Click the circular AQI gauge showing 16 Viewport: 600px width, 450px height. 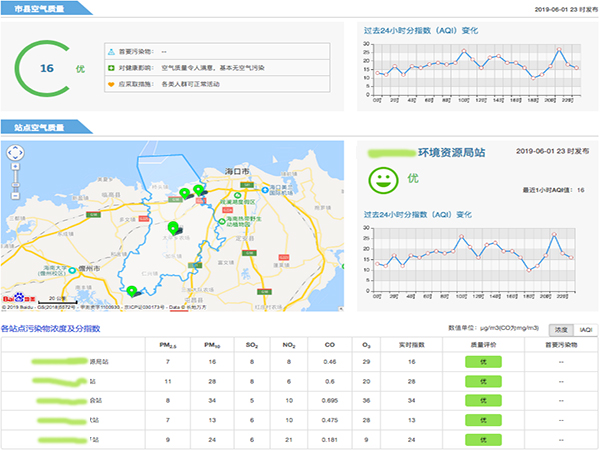(x=46, y=68)
